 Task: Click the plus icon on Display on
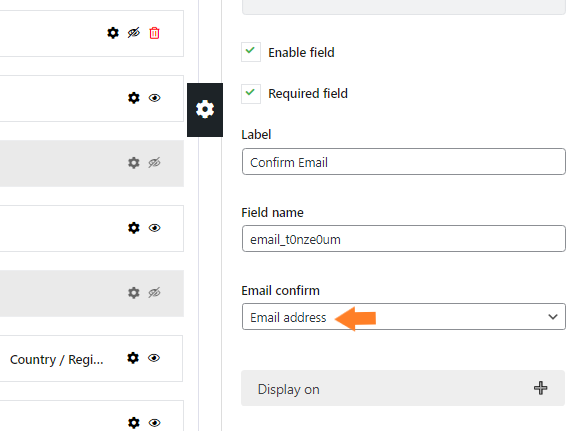click(x=540, y=388)
